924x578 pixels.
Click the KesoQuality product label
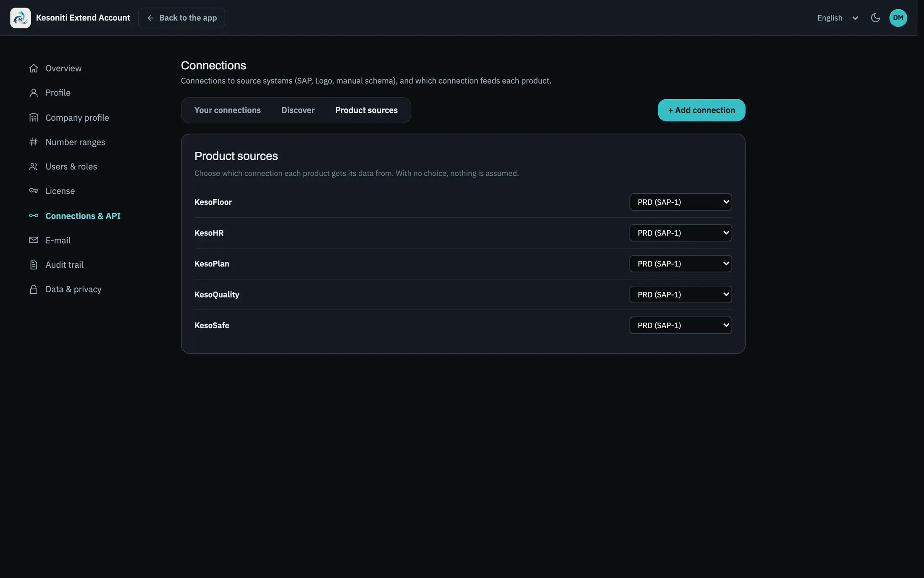(x=217, y=295)
